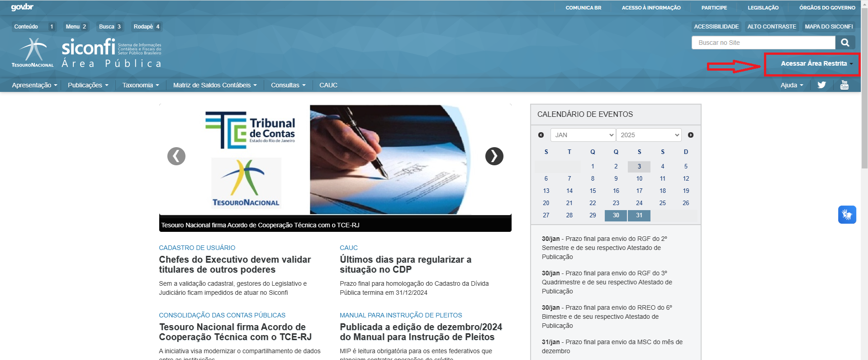Screen dimensions: 868x360
Task: Click the ACESSIBILIDADE button
Action: (x=716, y=27)
